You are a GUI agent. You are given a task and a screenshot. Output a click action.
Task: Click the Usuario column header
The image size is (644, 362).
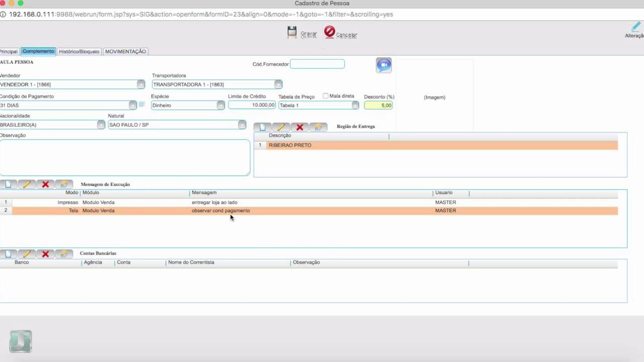click(444, 193)
